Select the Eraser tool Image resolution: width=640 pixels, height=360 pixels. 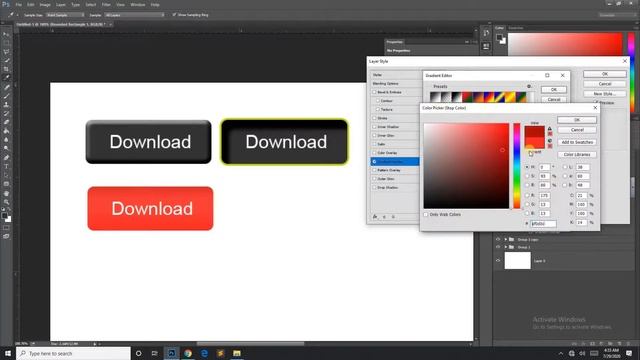click(6, 122)
